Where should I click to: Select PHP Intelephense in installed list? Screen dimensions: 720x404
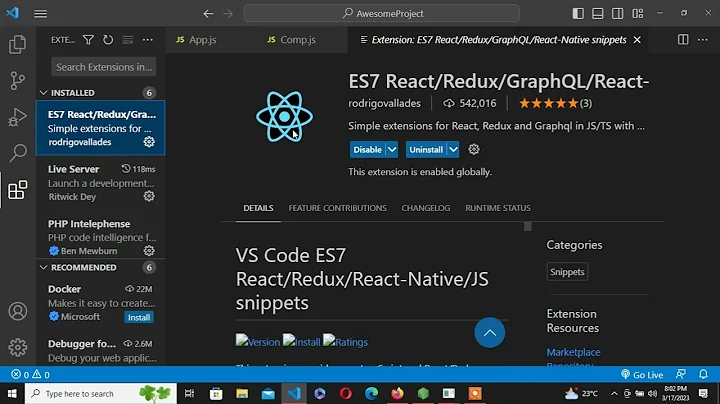tap(101, 237)
